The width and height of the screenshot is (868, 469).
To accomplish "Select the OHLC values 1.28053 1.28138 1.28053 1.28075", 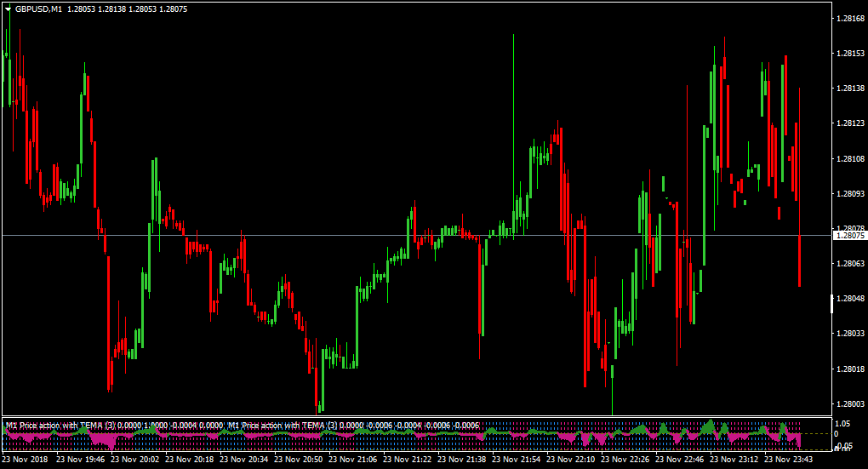I will pos(128,9).
